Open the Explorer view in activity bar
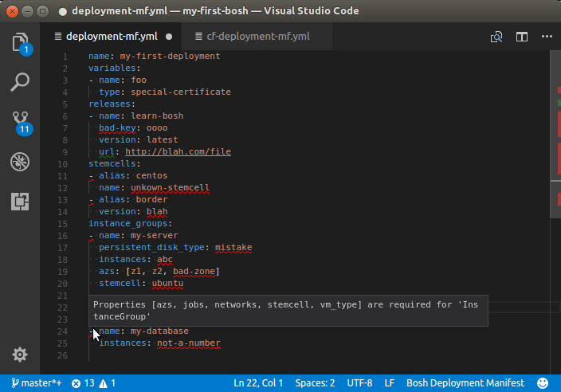561x392 pixels. (21, 43)
